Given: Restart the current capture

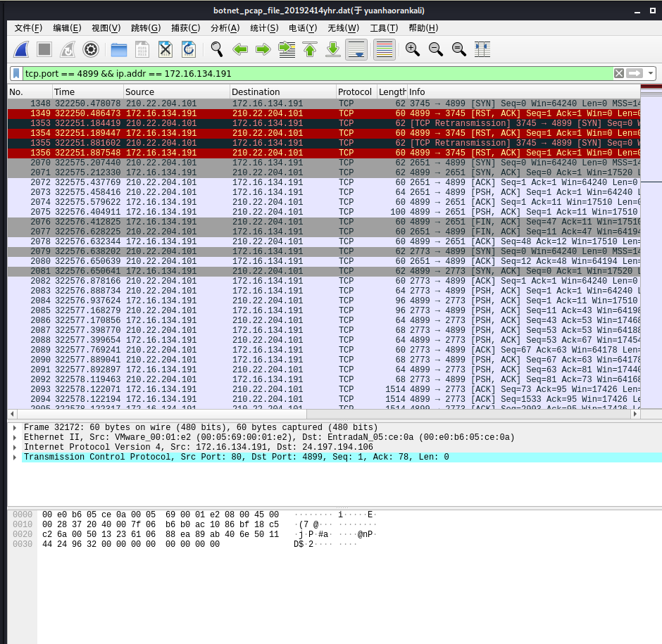Looking at the screenshot, I should [68, 49].
